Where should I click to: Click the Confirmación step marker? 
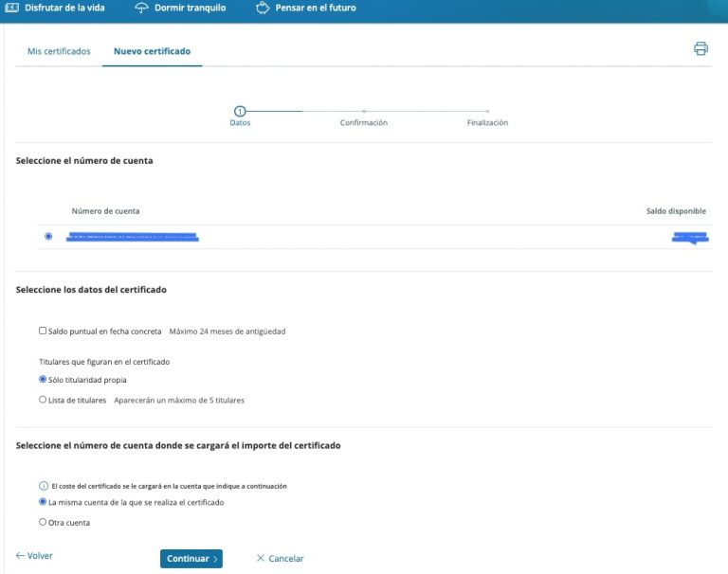tap(364, 112)
